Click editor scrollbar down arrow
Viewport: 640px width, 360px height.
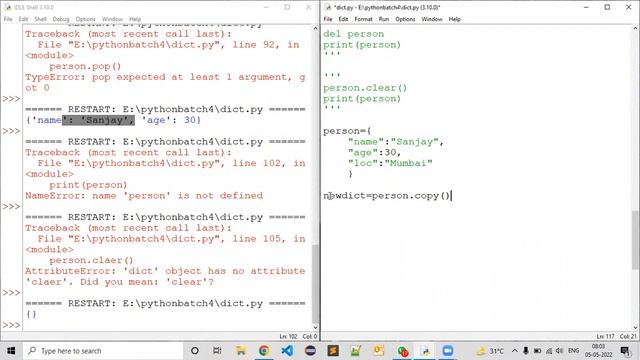click(636, 327)
